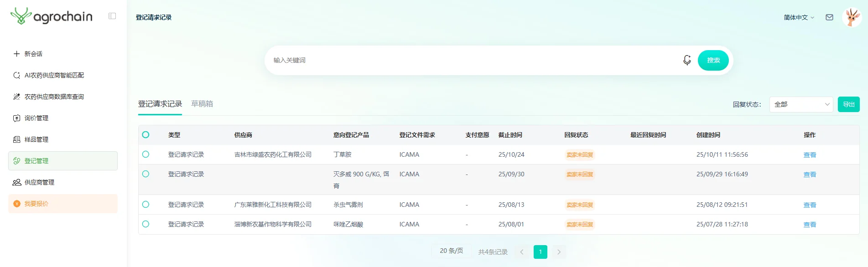Click the microphone voice input icon
Viewport: 868px width, 267px height.
(x=687, y=60)
